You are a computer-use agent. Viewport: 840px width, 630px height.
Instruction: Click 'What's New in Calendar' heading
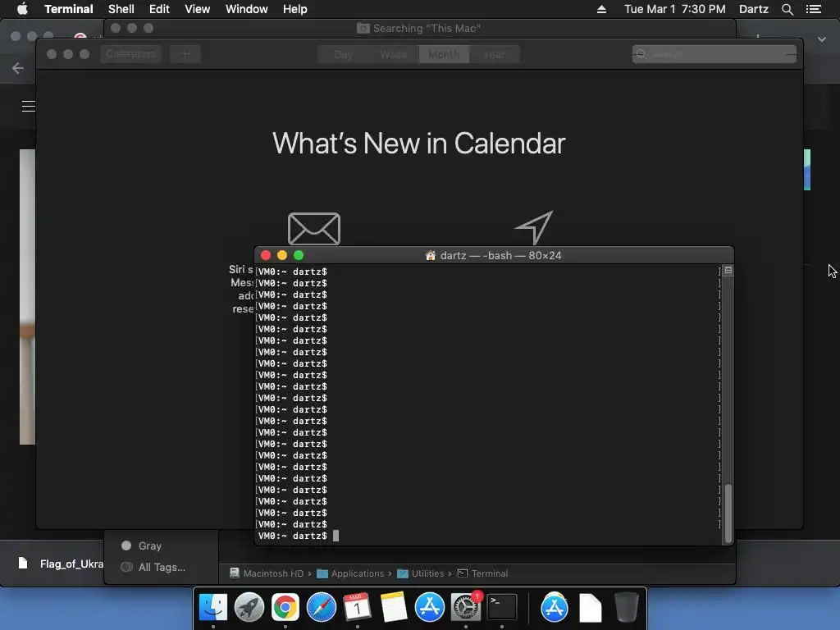click(419, 144)
